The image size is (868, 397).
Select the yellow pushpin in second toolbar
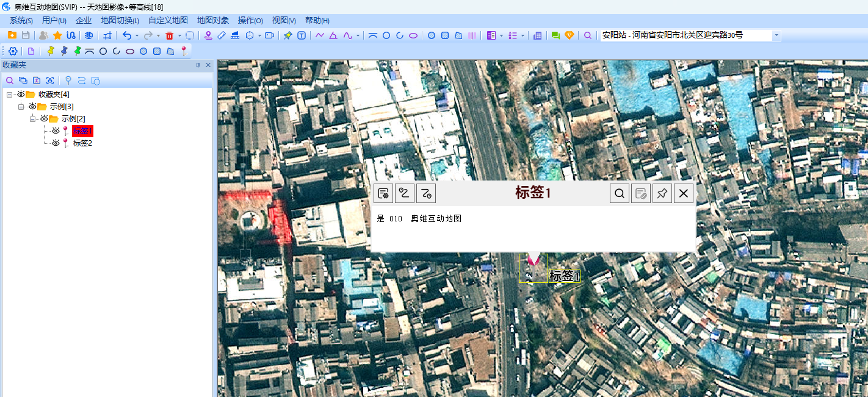click(51, 51)
